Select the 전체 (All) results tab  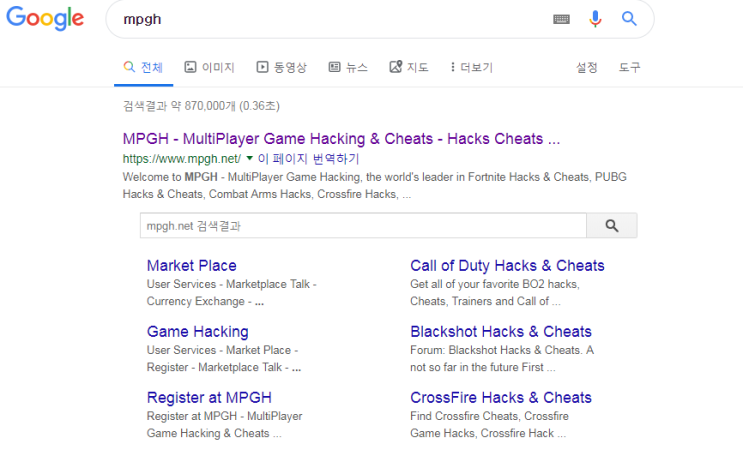click(x=143, y=67)
